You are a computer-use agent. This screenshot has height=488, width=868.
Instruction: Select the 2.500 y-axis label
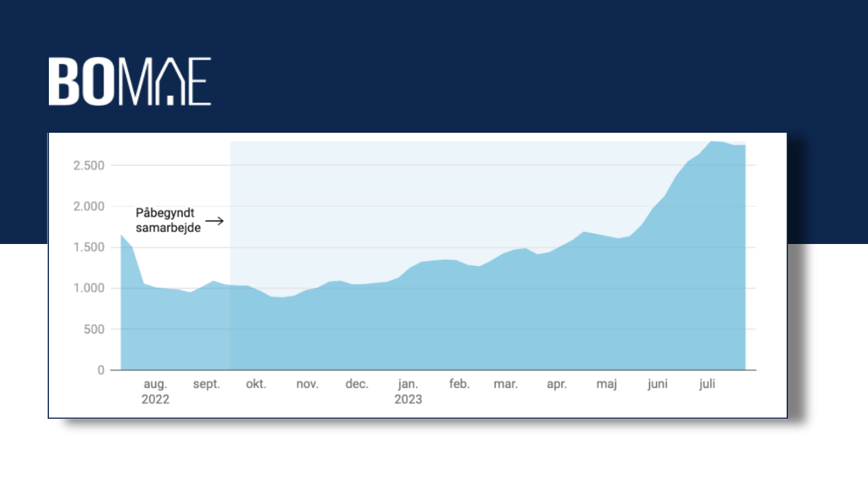[x=88, y=165]
